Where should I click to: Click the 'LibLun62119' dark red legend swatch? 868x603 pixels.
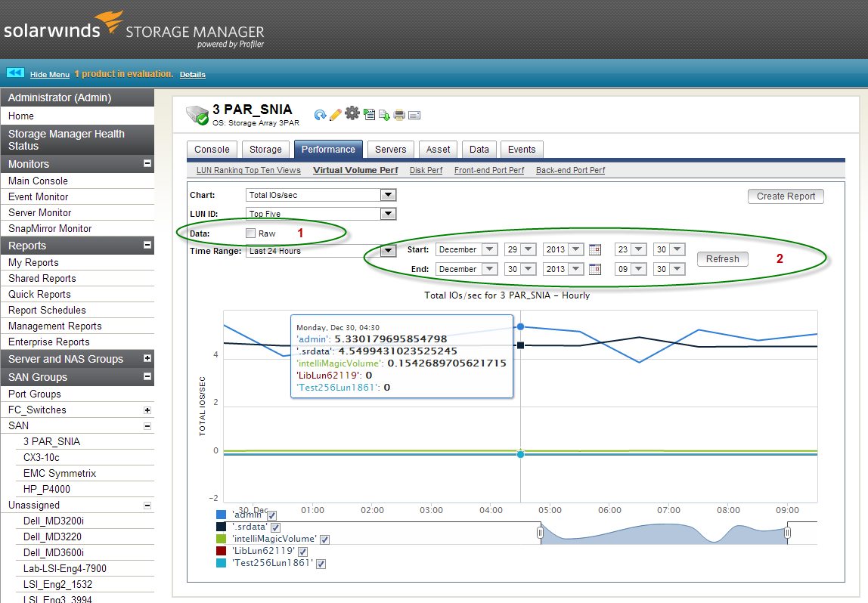[222, 551]
